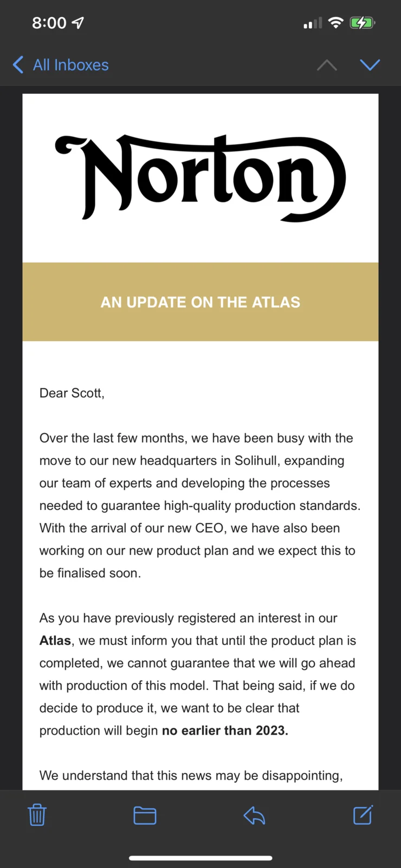Open the move-to-folder icon
This screenshot has width=401, height=868.
point(145,815)
